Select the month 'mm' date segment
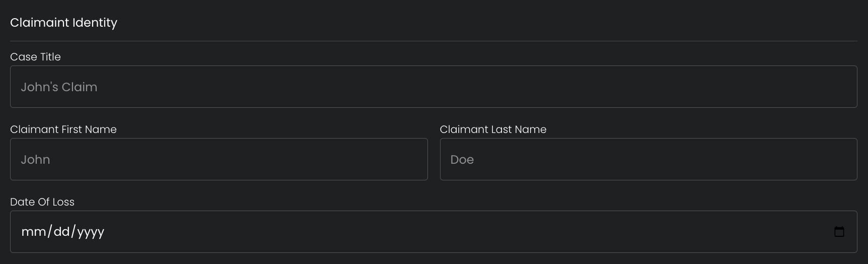 coord(34,232)
